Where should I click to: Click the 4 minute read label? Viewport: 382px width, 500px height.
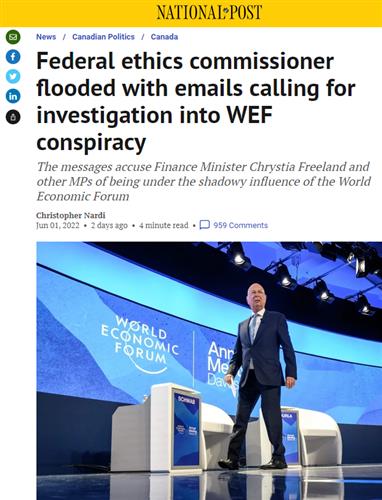point(164,225)
